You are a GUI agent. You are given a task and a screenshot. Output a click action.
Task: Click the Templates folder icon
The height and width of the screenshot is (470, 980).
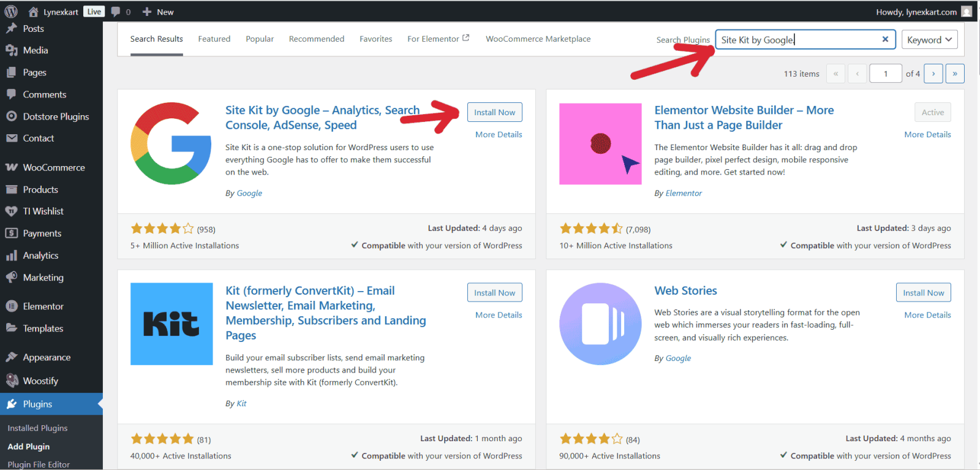click(x=11, y=328)
